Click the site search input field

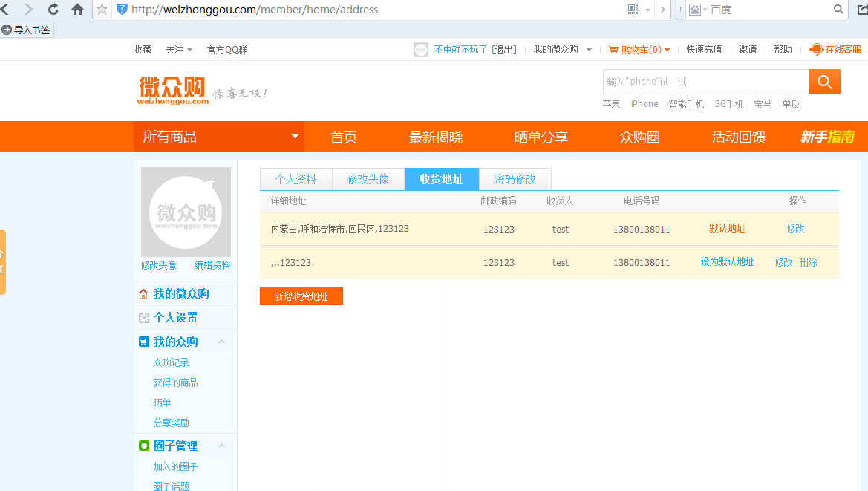coord(706,82)
